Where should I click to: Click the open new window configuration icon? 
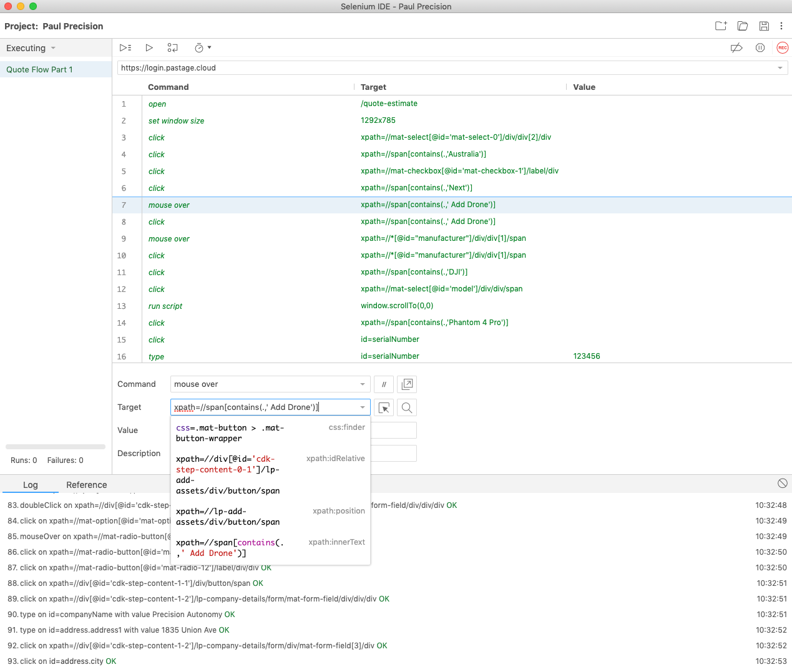click(407, 384)
